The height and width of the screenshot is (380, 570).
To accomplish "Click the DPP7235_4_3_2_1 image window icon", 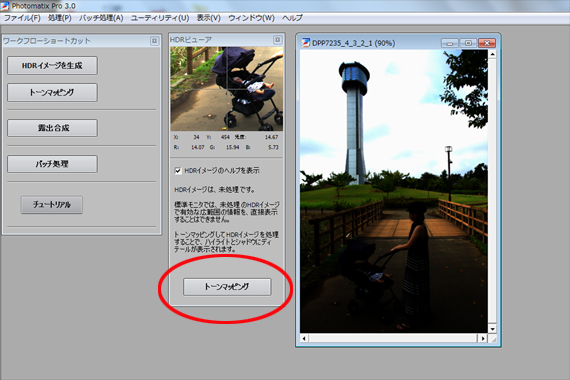I will pos(306,43).
